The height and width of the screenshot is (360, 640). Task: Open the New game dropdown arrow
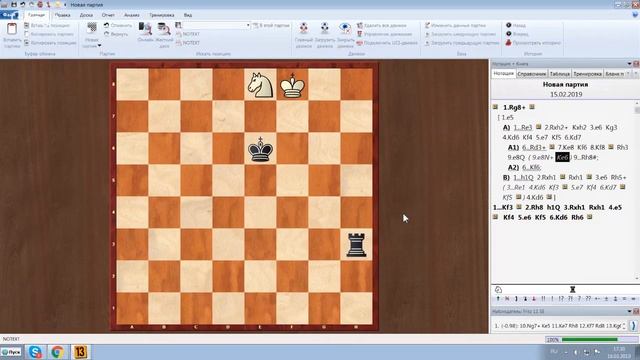tap(99, 46)
